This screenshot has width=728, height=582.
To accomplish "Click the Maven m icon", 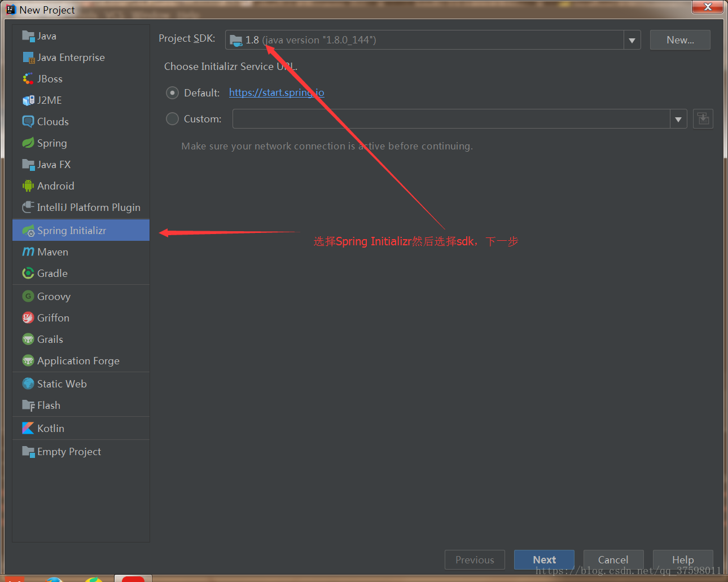I will pyautogui.click(x=28, y=252).
